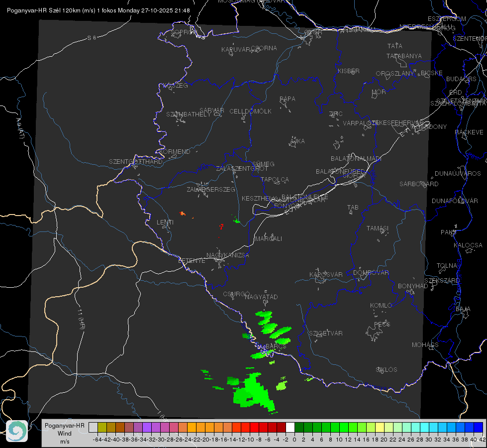The image size is (487, 448).
Task: Click the KAPUVAR label
Action: [x=236, y=50]
